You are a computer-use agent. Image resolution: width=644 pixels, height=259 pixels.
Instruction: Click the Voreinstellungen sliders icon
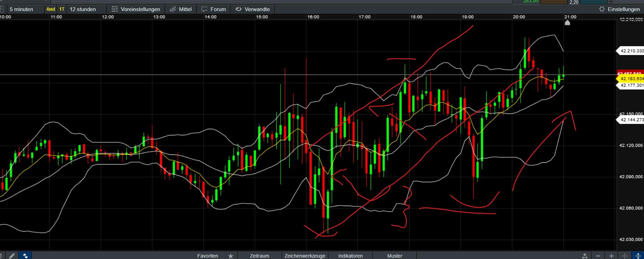(x=115, y=9)
